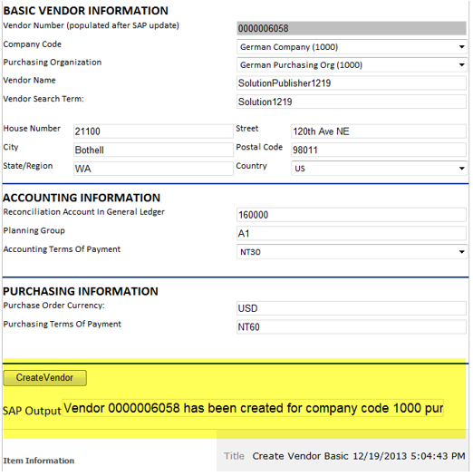This screenshot has width=473, height=476.
Task: Click the SAP Output text box
Action: tap(253, 409)
